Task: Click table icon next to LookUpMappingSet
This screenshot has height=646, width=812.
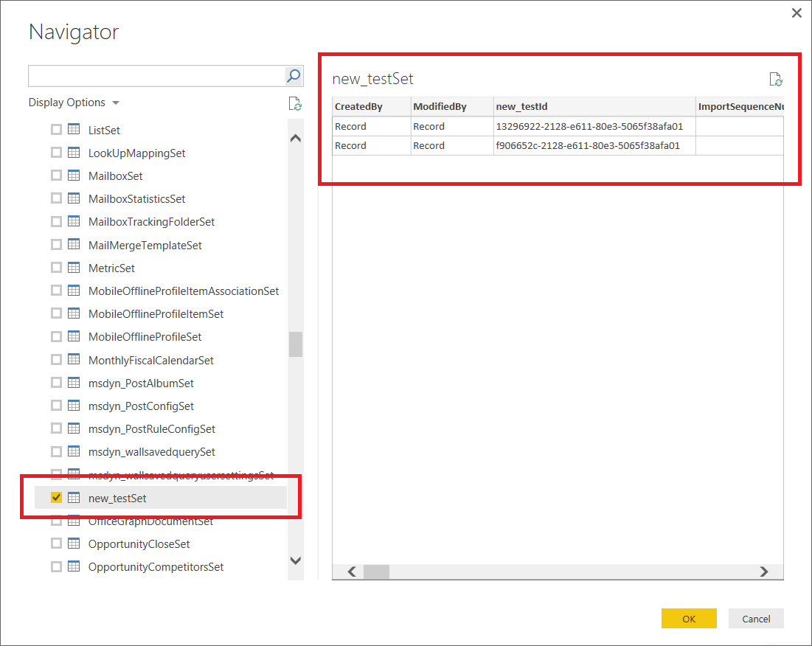Action: (x=74, y=153)
